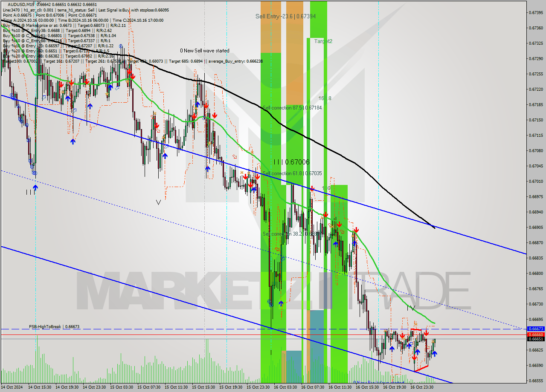Click the '16 Oct 11:30' time axis label
This screenshot has width=546, height=392.
340,387
